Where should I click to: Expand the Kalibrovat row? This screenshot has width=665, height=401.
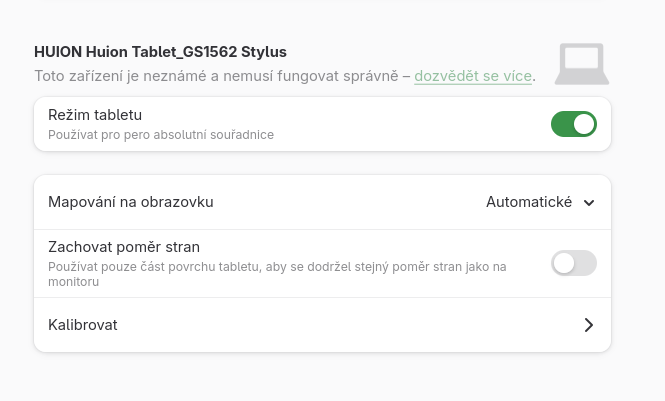tap(322, 325)
